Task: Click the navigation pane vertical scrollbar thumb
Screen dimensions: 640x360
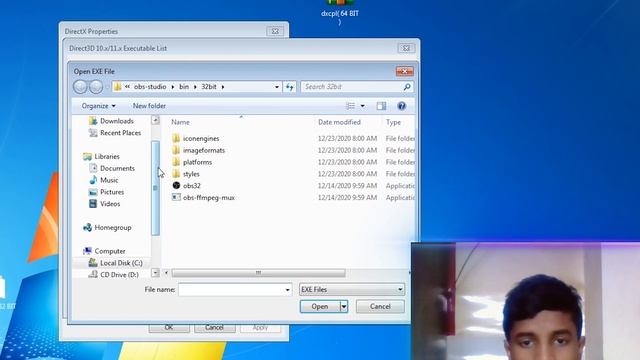Action: click(x=155, y=188)
